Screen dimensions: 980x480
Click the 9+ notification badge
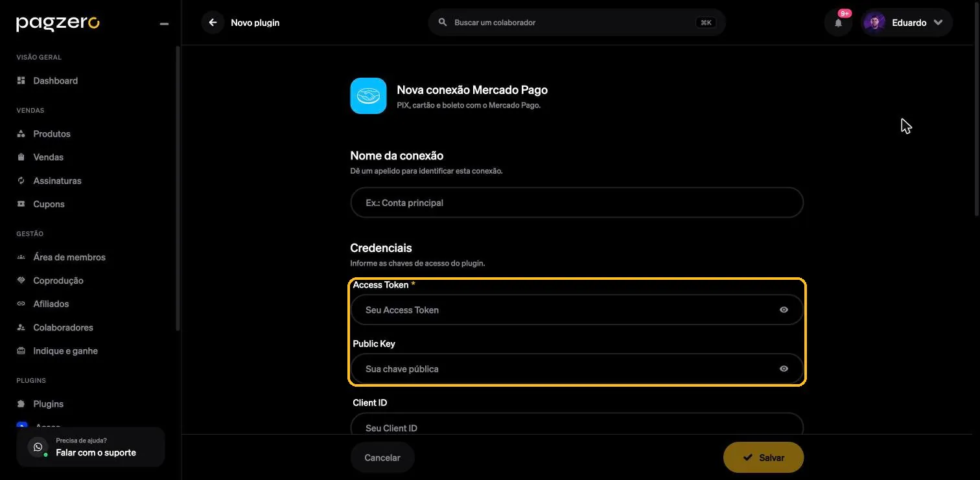tap(845, 13)
